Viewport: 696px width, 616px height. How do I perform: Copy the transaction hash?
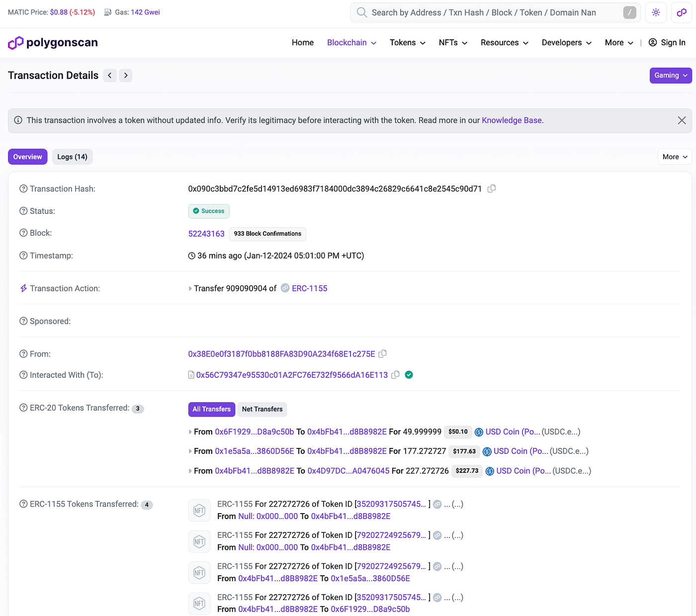(x=492, y=188)
